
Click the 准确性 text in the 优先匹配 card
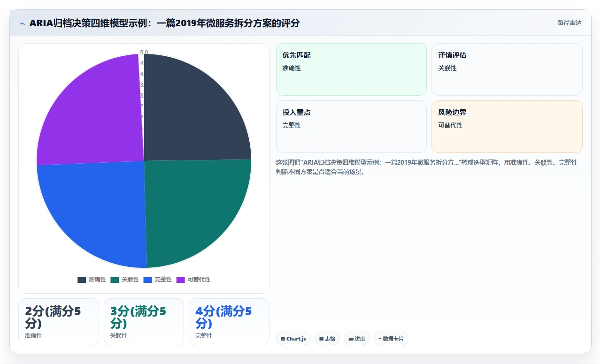(292, 68)
